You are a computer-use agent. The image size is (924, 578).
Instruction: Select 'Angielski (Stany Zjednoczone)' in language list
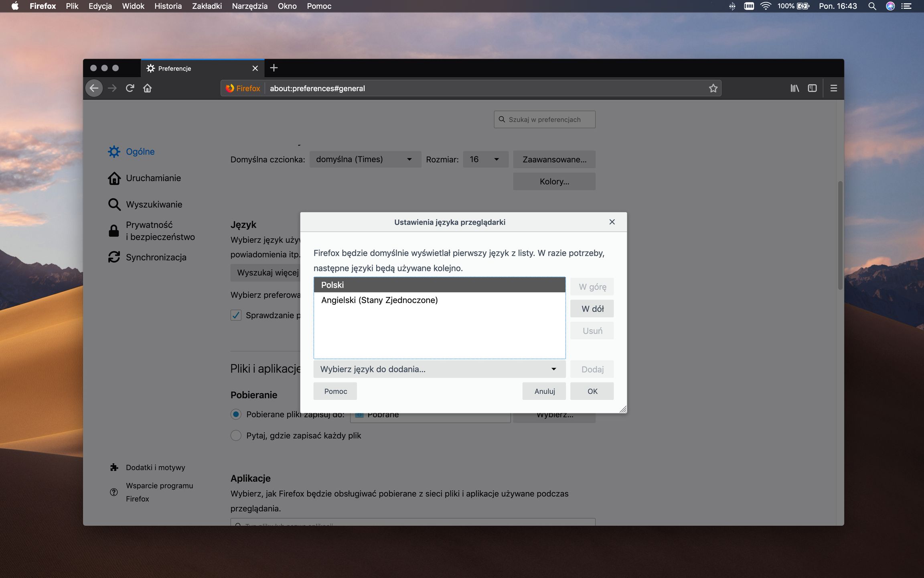pos(379,300)
